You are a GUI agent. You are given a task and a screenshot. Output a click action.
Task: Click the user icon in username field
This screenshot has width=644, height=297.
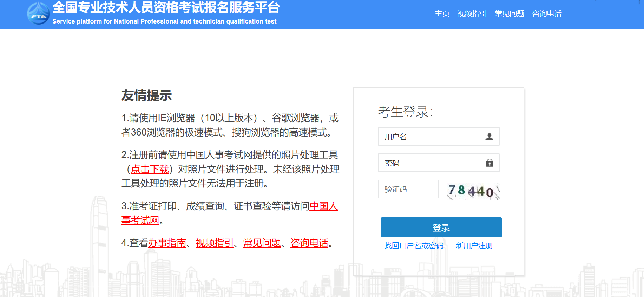point(489,137)
